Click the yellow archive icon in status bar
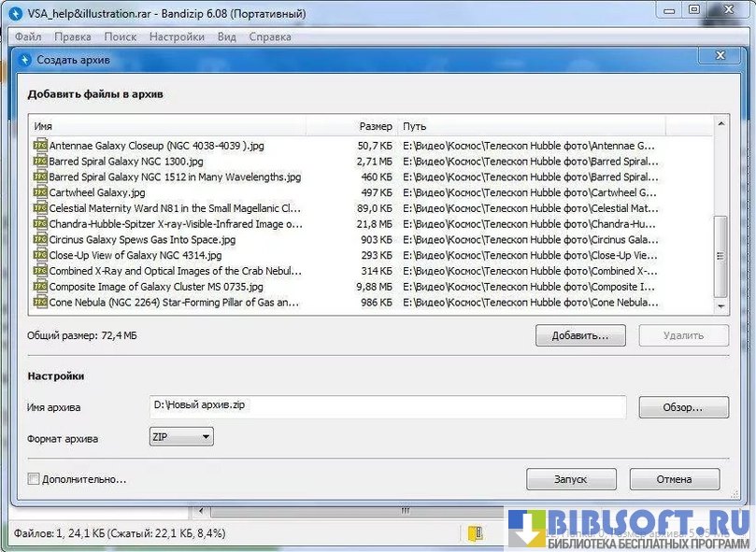The width and height of the screenshot is (756, 552). pyautogui.click(x=476, y=533)
